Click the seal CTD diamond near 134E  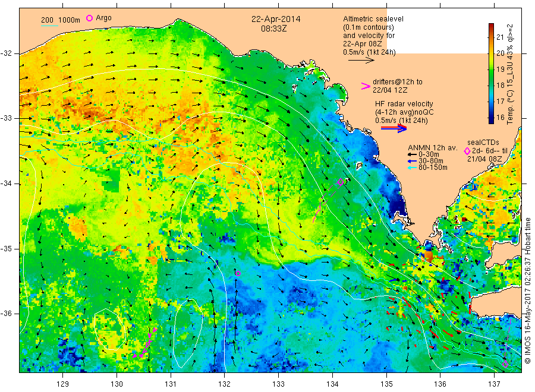tap(340, 182)
